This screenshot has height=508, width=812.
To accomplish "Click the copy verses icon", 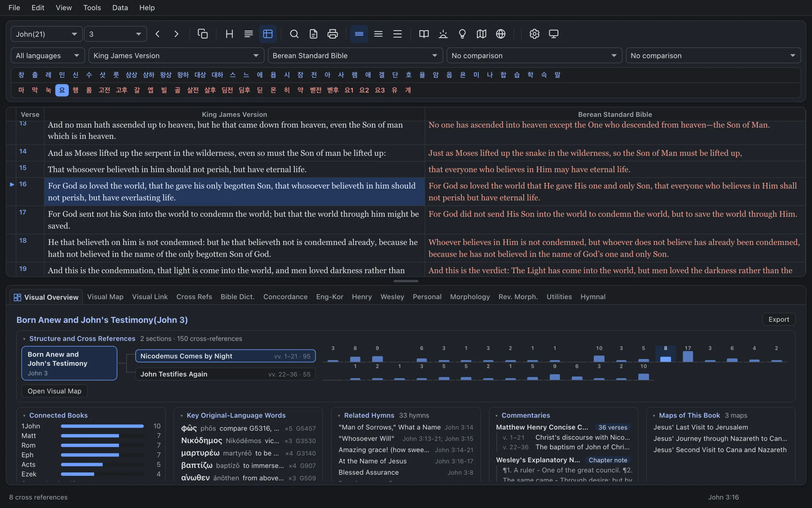I will pos(203,34).
